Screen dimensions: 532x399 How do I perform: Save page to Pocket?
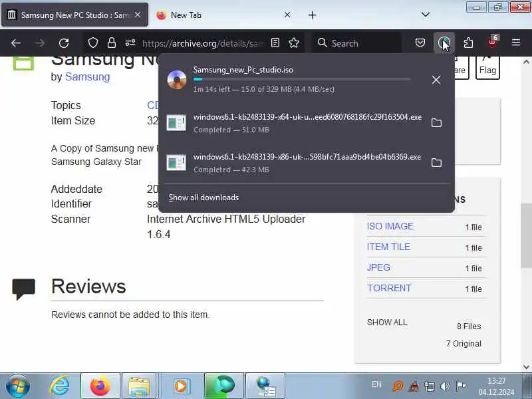pyautogui.click(x=420, y=43)
